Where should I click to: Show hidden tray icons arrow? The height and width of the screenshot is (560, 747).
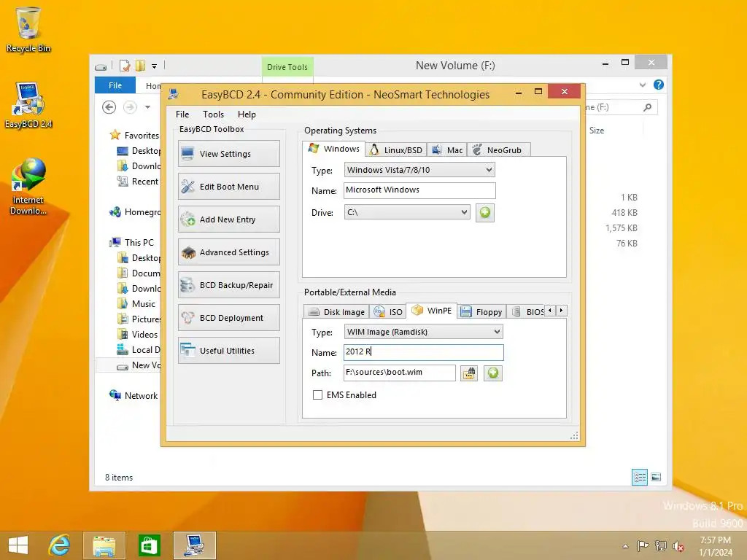(625, 546)
